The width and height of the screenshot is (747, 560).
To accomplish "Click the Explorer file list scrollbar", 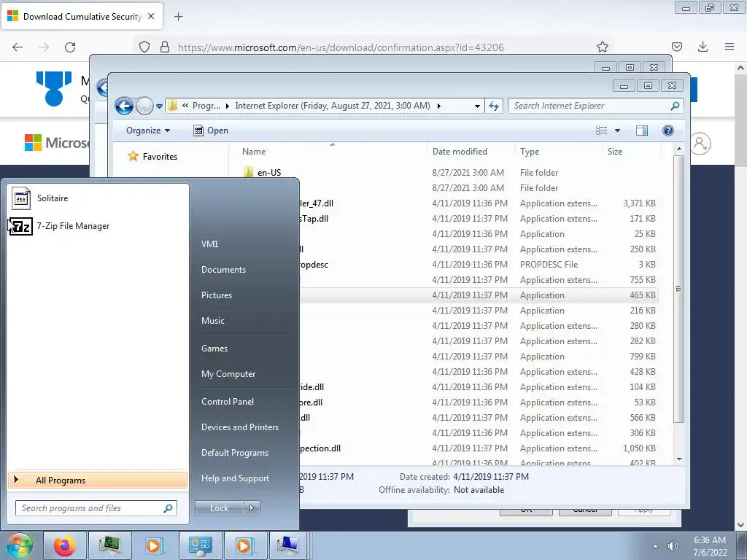I will pyautogui.click(x=678, y=289).
